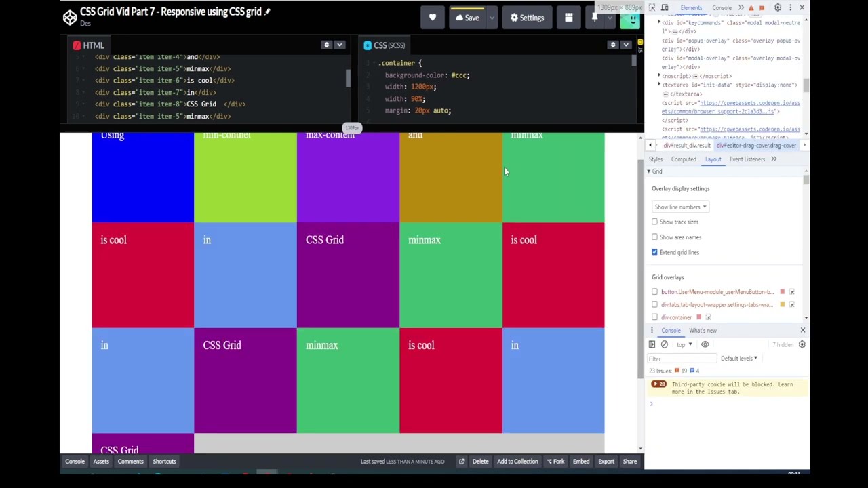Open console settings gear icon
The height and width of the screenshot is (488, 868).
(802, 344)
